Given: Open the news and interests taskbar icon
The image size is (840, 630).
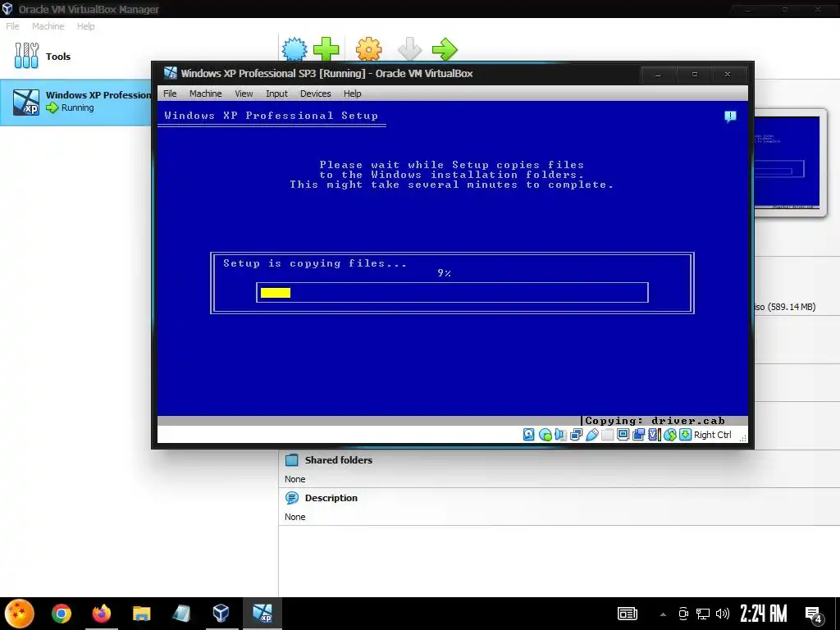Looking at the screenshot, I should 628,614.
